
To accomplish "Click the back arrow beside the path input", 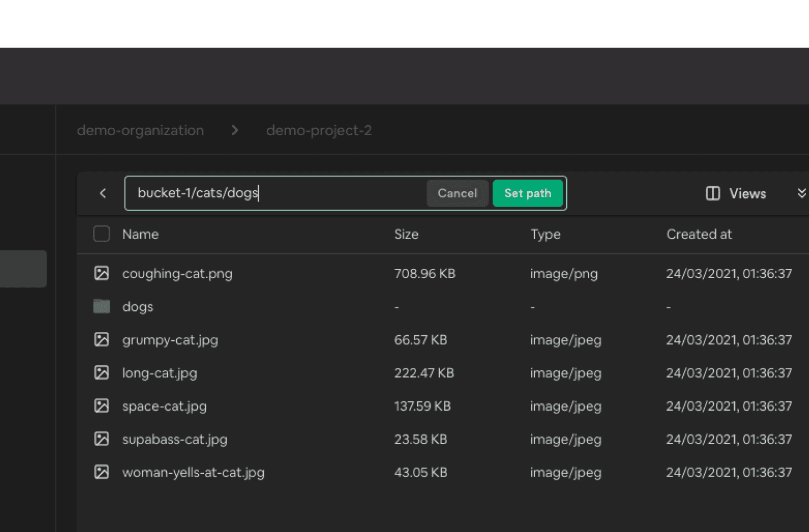I will (103, 193).
